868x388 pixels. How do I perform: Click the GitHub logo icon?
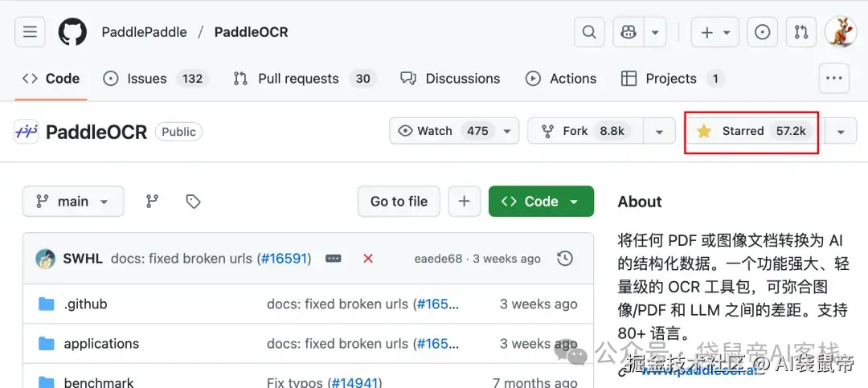tap(72, 32)
